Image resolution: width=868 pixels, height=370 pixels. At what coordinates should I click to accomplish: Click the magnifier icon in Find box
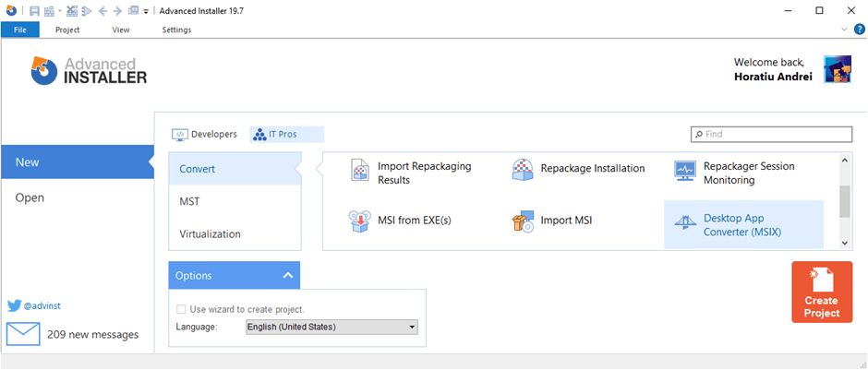[x=699, y=135]
